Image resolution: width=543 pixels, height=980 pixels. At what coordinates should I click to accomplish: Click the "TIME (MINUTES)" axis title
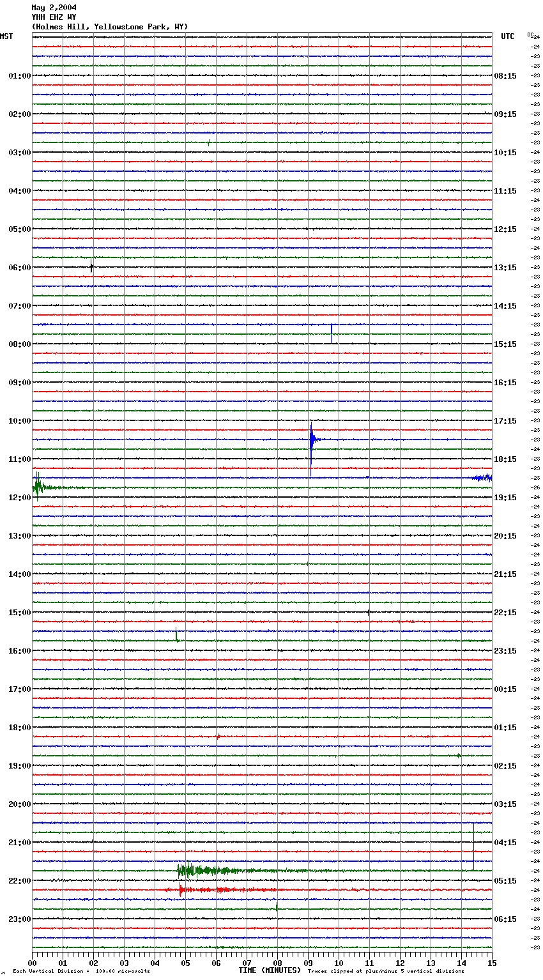click(270, 970)
